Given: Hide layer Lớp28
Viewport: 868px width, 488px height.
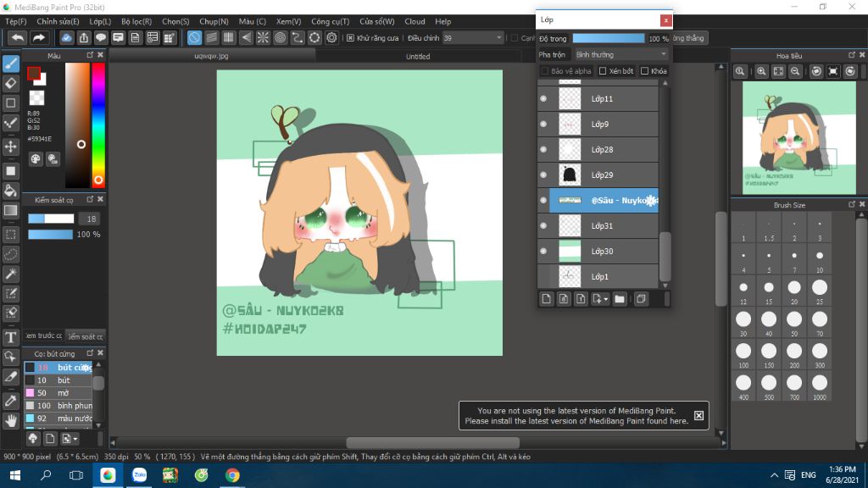Looking at the screenshot, I should point(543,149).
